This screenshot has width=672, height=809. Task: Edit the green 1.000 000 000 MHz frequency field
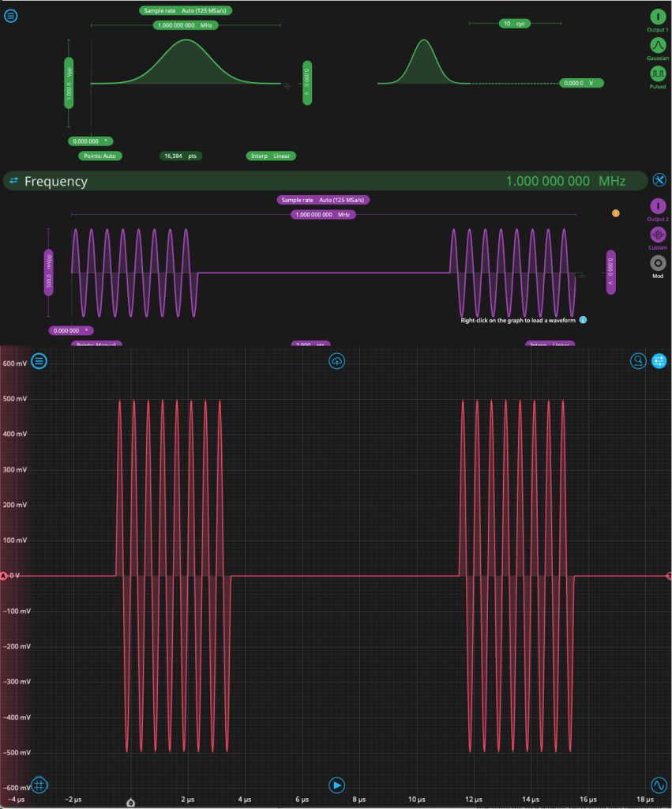pyautogui.click(x=185, y=25)
